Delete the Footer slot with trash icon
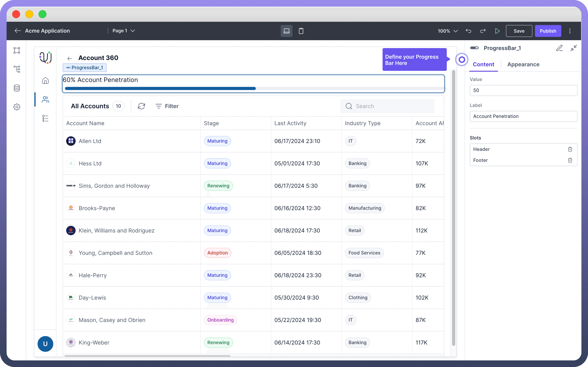The height and width of the screenshot is (367, 588). pos(570,160)
